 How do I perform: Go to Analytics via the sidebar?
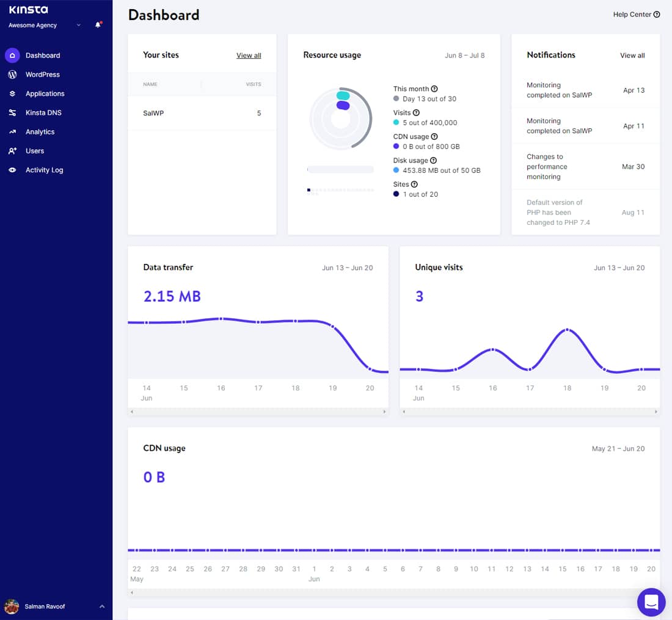[40, 131]
